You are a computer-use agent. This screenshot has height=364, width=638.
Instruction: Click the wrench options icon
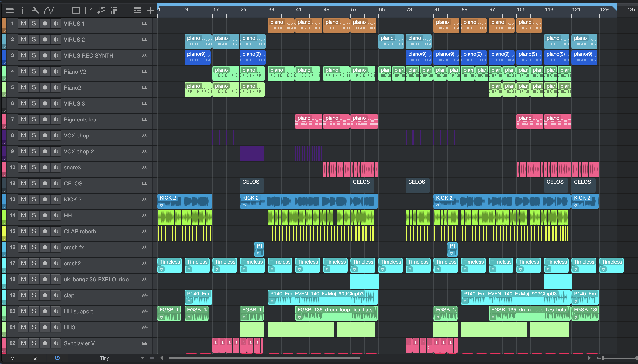point(35,10)
